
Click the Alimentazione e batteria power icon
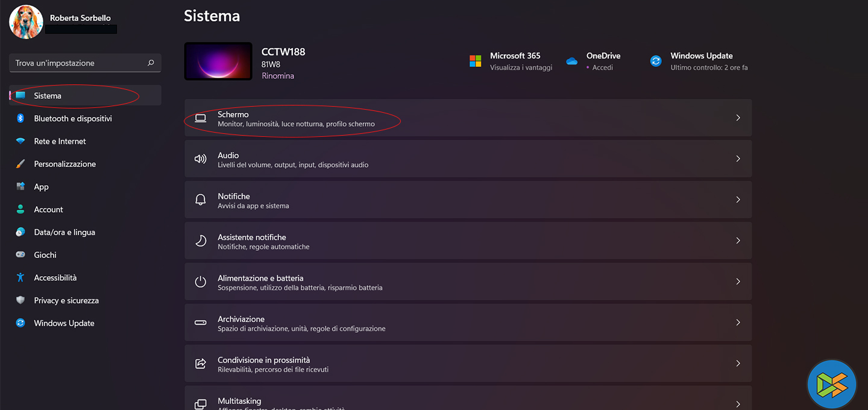pos(201,282)
